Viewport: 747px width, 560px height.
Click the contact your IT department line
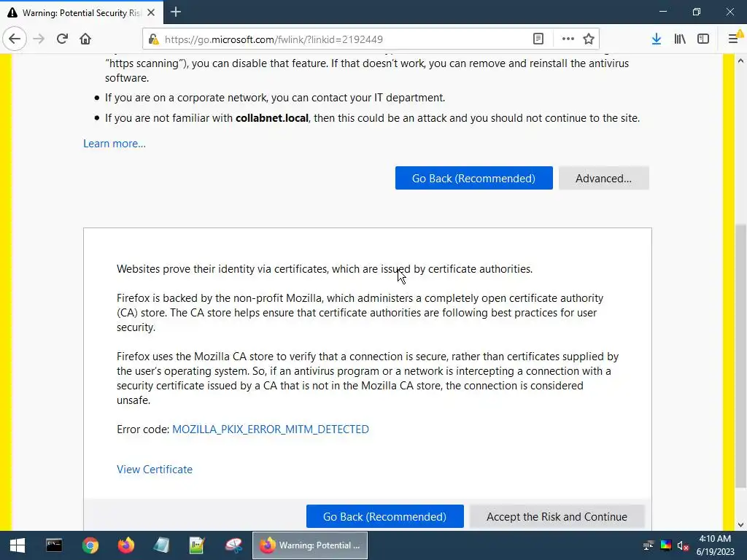pos(275,98)
